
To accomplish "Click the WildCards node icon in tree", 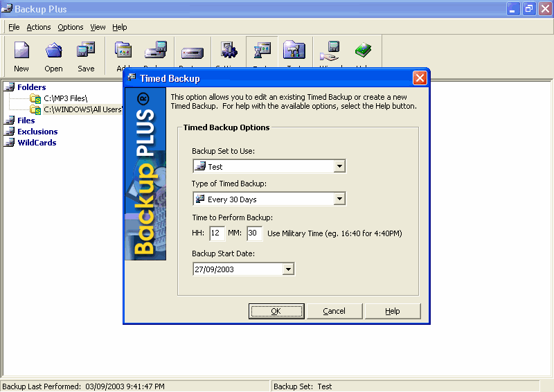I will (10, 143).
